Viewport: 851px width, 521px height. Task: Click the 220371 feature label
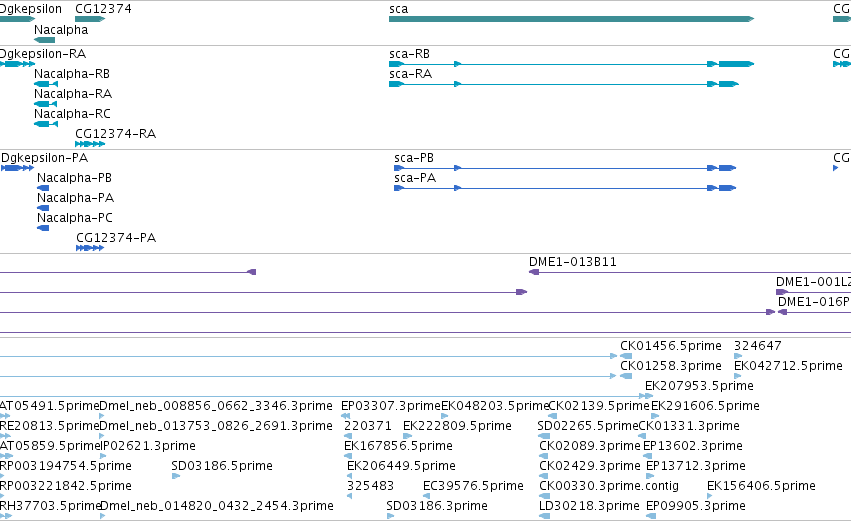[367, 427]
